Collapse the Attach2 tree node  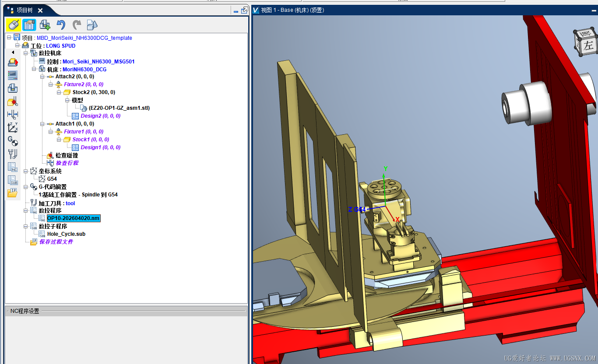[x=42, y=77]
